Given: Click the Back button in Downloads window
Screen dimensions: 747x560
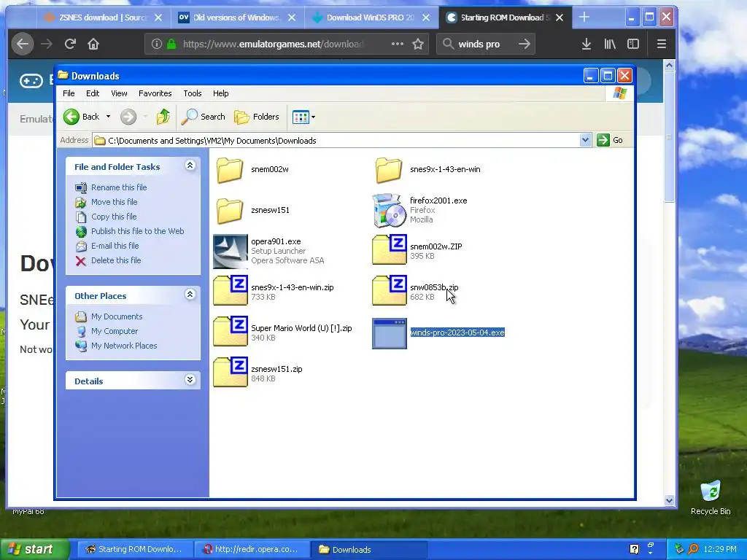Looking at the screenshot, I should [82, 117].
